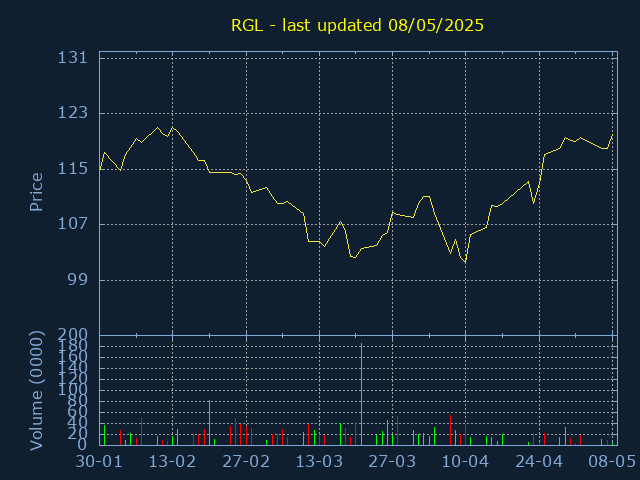Select the 107 price axis label

click(x=73, y=224)
